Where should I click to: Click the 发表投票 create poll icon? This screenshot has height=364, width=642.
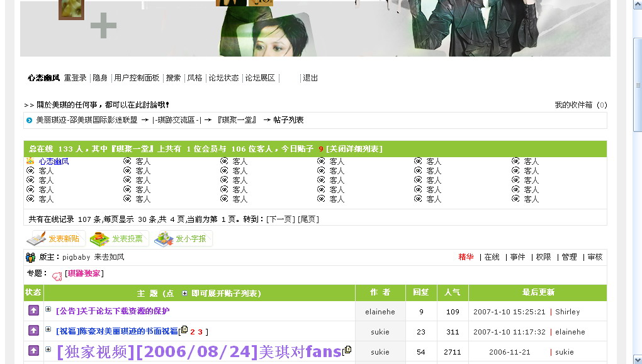click(x=99, y=239)
